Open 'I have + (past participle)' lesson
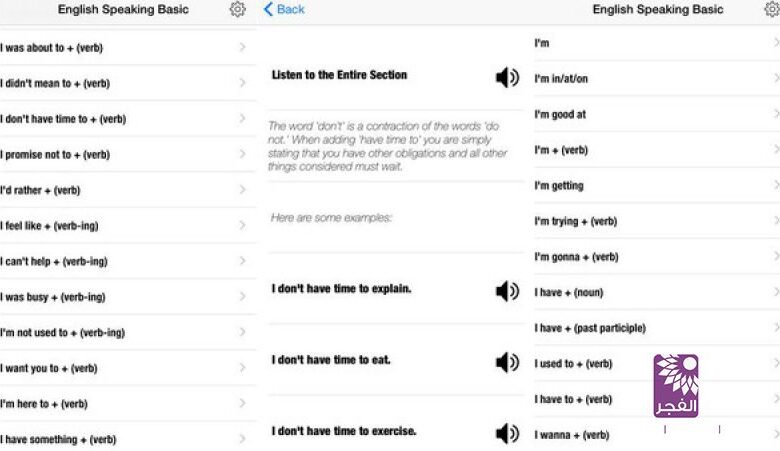The width and height of the screenshot is (780, 451). point(590,328)
